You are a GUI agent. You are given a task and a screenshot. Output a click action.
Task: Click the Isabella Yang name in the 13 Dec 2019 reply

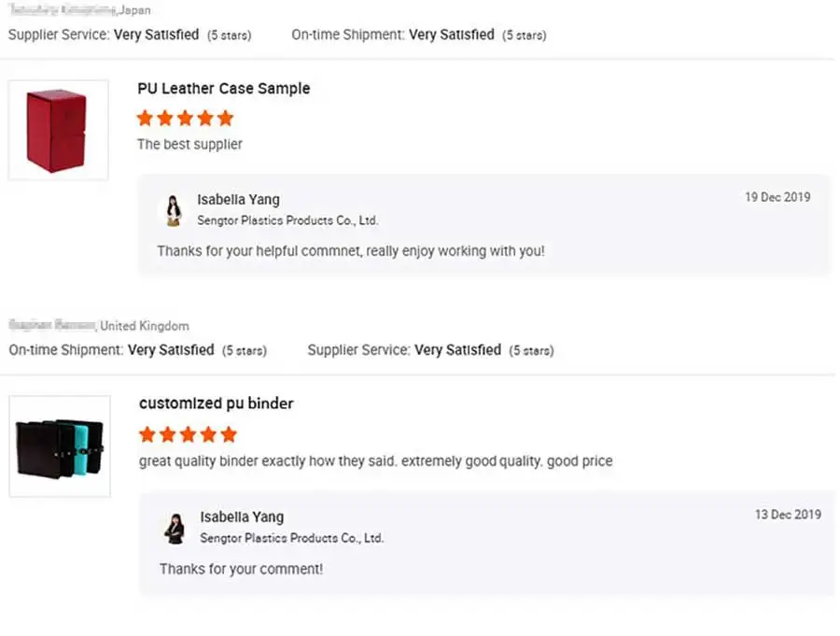[241, 516]
